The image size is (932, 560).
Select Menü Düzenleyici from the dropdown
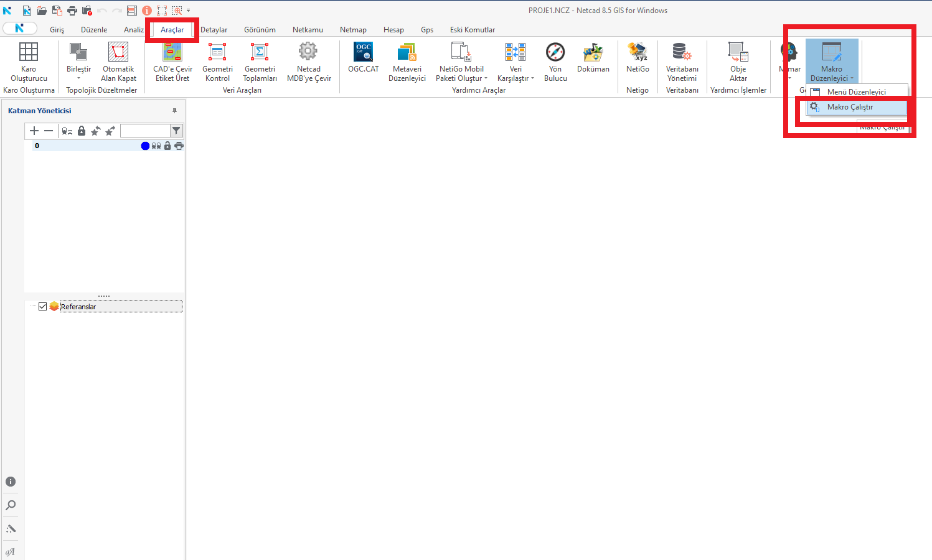click(x=857, y=92)
